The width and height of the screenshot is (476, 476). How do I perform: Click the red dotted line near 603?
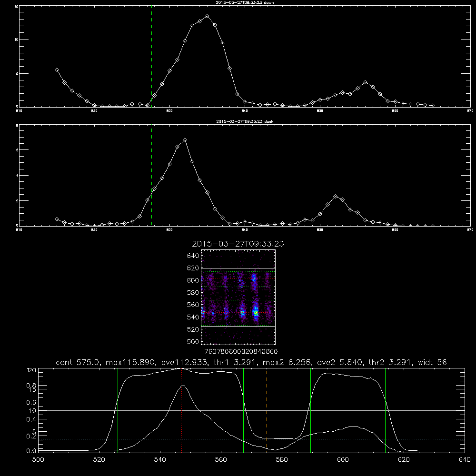click(x=352, y=410)
